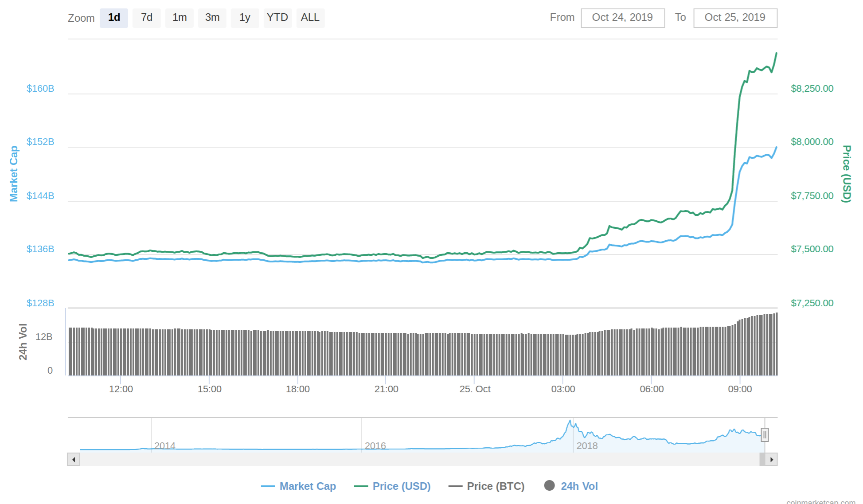Image resolution: width=863 pixels, height=504 pixels.
Task: Select the 1d zoom range
Action: tap(114, 18)
